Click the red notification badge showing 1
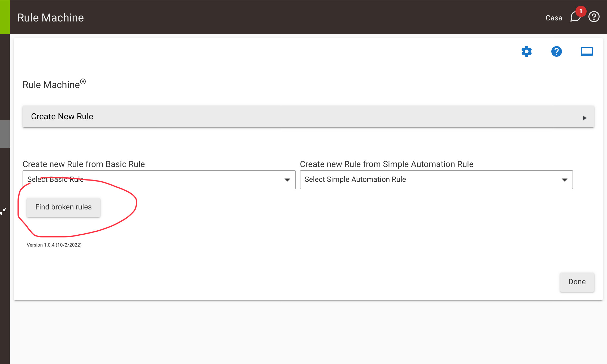Viewport: 607px width, 364px height. tap(581, 11)
